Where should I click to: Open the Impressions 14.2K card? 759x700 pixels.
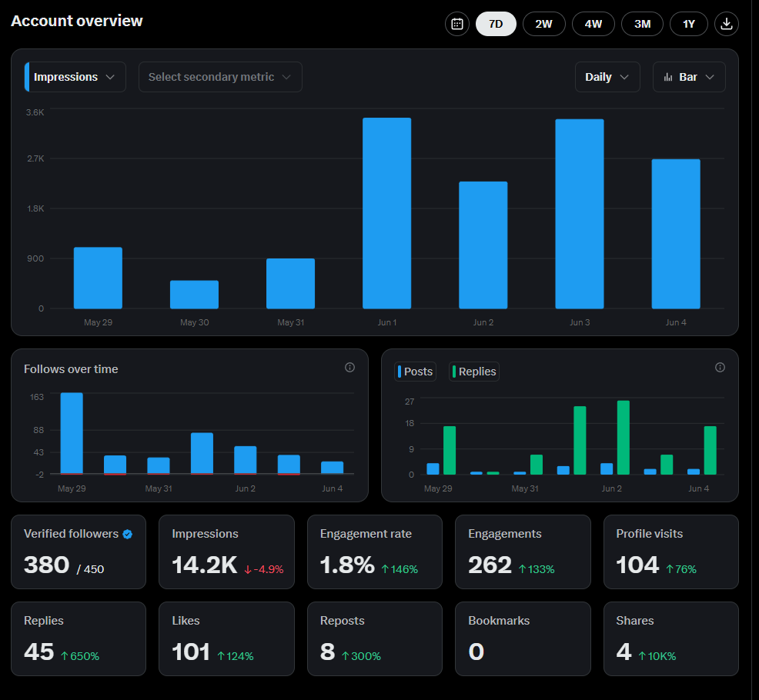point(226,552)
